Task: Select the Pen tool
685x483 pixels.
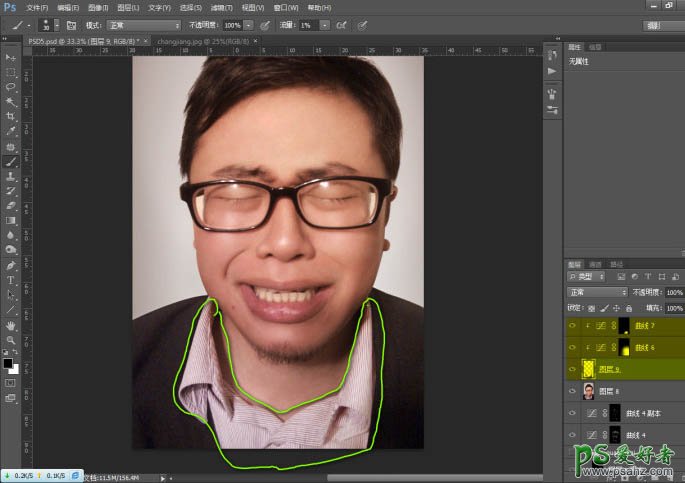Action: coord(11,265)
